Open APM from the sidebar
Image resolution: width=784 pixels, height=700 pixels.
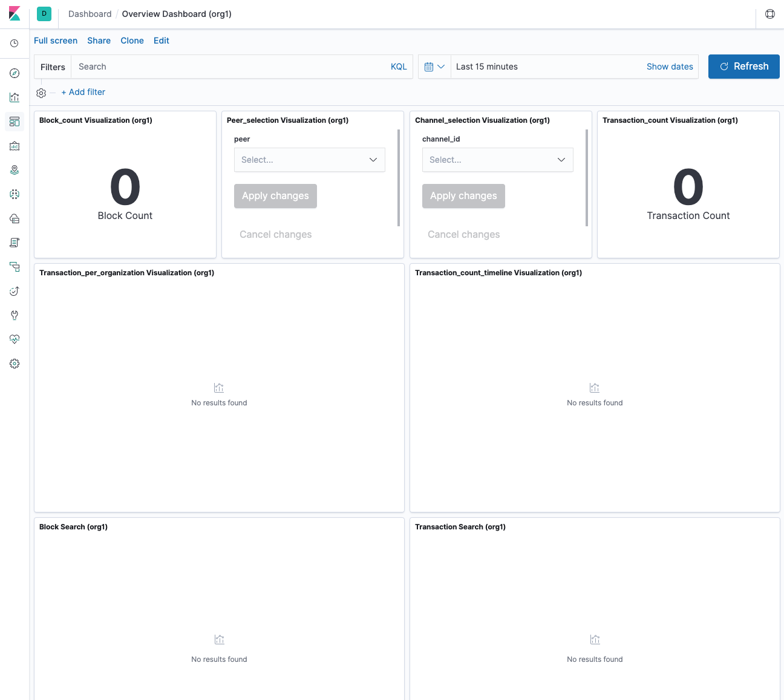coord(15,267)
